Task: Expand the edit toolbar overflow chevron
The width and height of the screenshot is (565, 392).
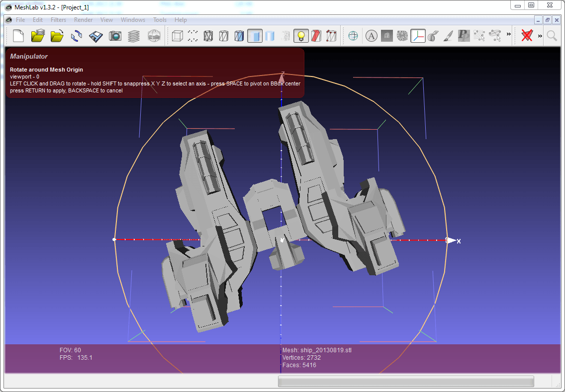Action: click(508, 35)
